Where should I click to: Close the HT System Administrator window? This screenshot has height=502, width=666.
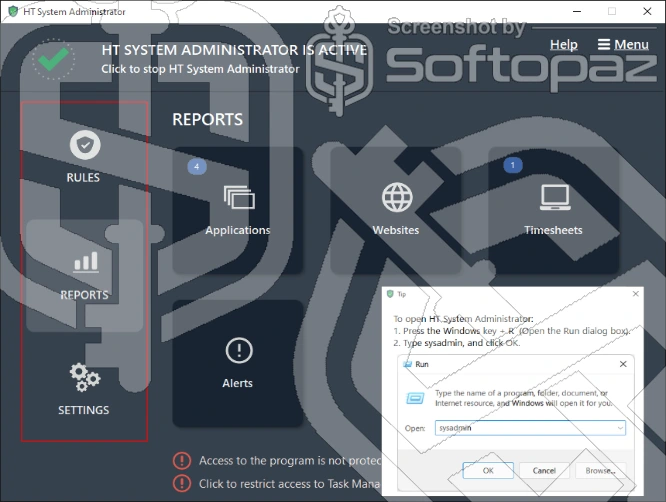(x=647, y=11)
